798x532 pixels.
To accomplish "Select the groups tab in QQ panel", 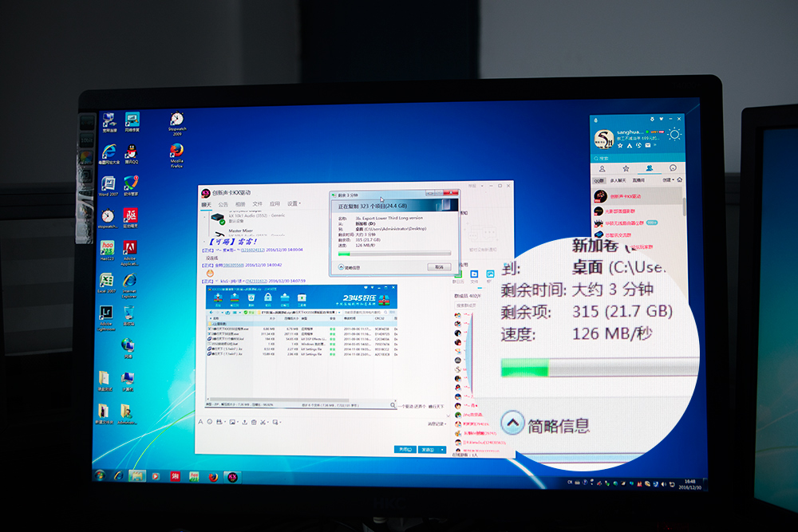I will (x=650, y=167).
